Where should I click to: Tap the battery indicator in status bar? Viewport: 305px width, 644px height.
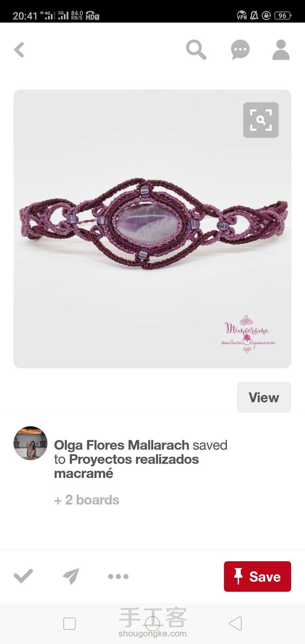283,15
